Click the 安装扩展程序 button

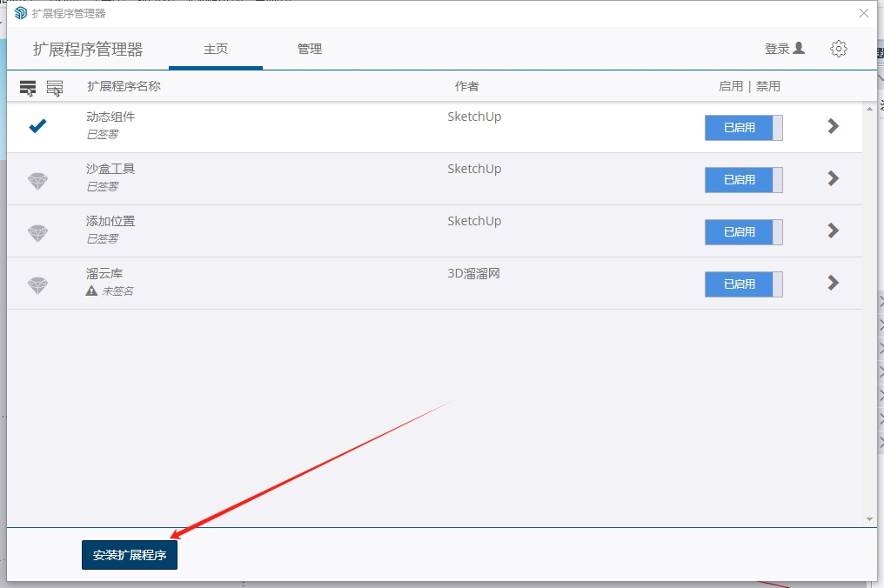(130, 555)
